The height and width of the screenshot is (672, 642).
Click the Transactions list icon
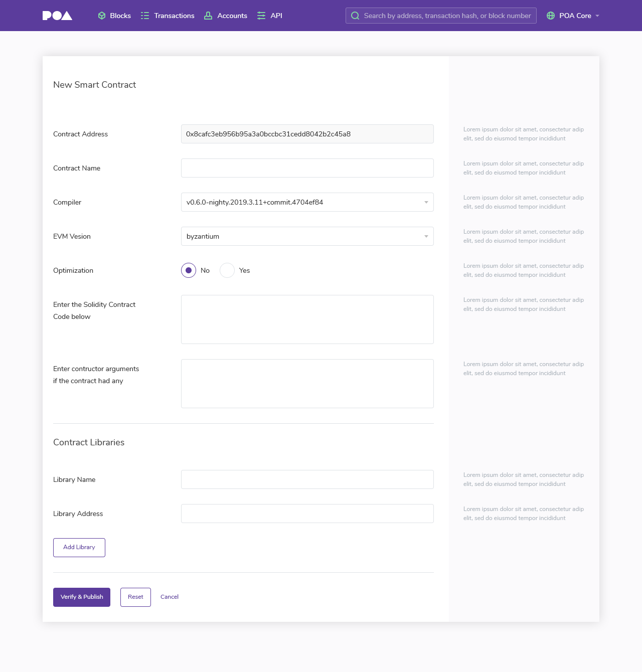(145, 16)
